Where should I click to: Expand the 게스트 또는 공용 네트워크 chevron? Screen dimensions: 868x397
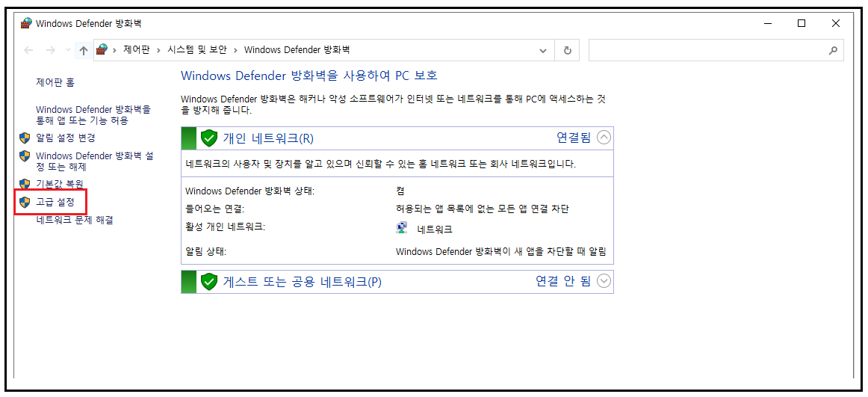[604, 281]
